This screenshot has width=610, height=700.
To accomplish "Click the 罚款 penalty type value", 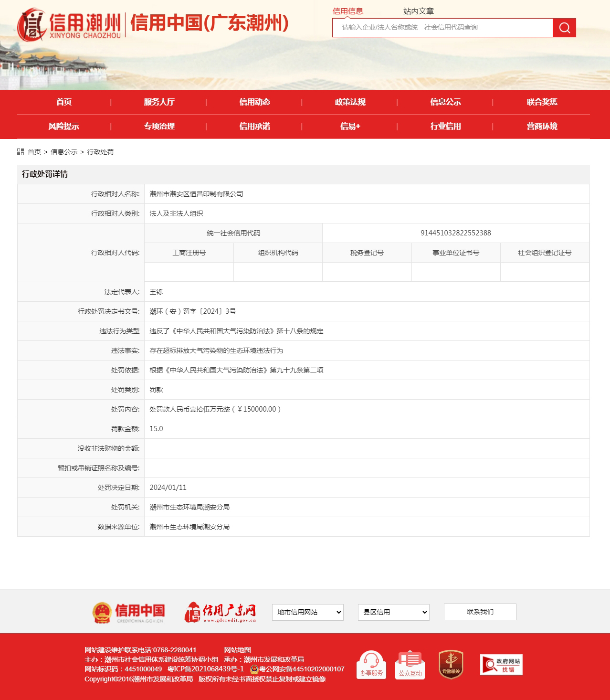I will pyautogui.click(x=157, y=390).
